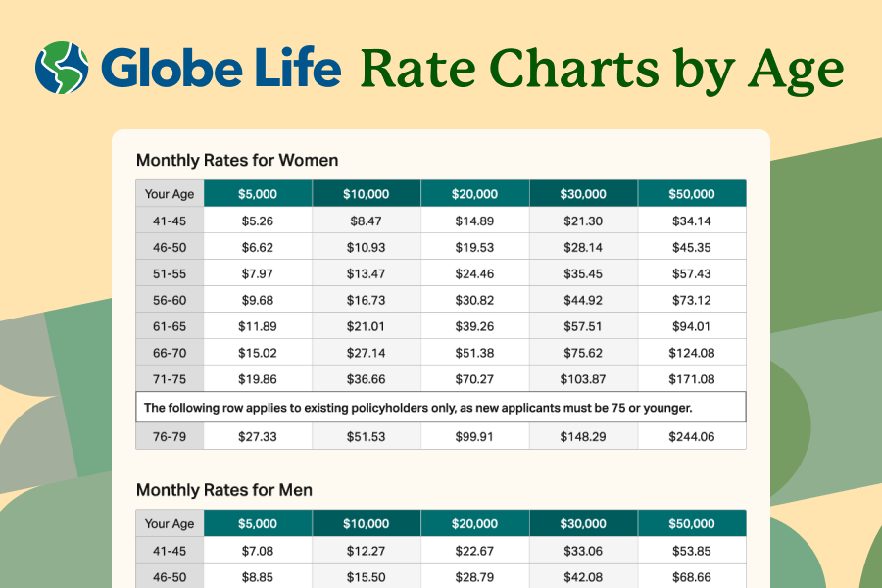Viewport: 882px width, 588px height.
Task: Select the Monthly Rates for Men heading
Action: (224, 489)
